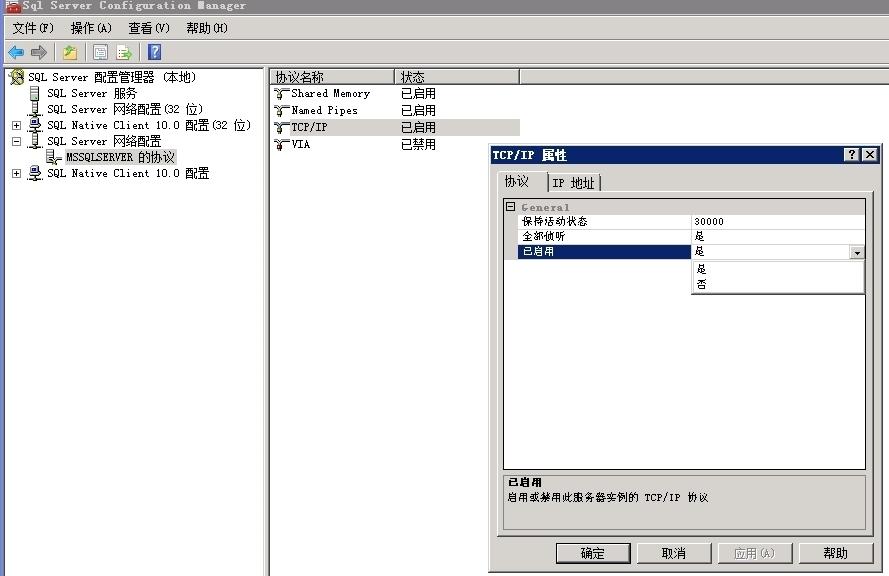This screenshot has height=576, width=889.
Task: Click the TCP/IP protocol icon
Action: (281, 128)
